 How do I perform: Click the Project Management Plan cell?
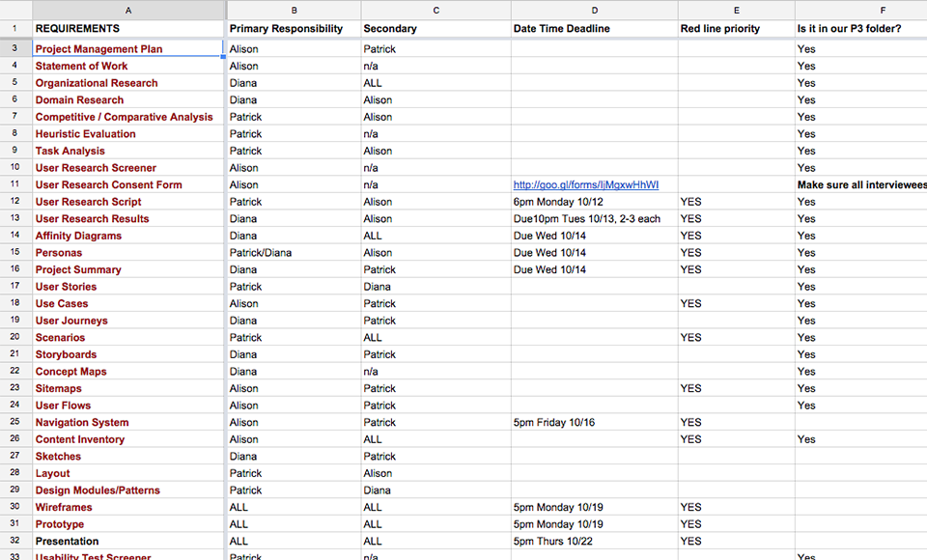[x=128, y=48]
